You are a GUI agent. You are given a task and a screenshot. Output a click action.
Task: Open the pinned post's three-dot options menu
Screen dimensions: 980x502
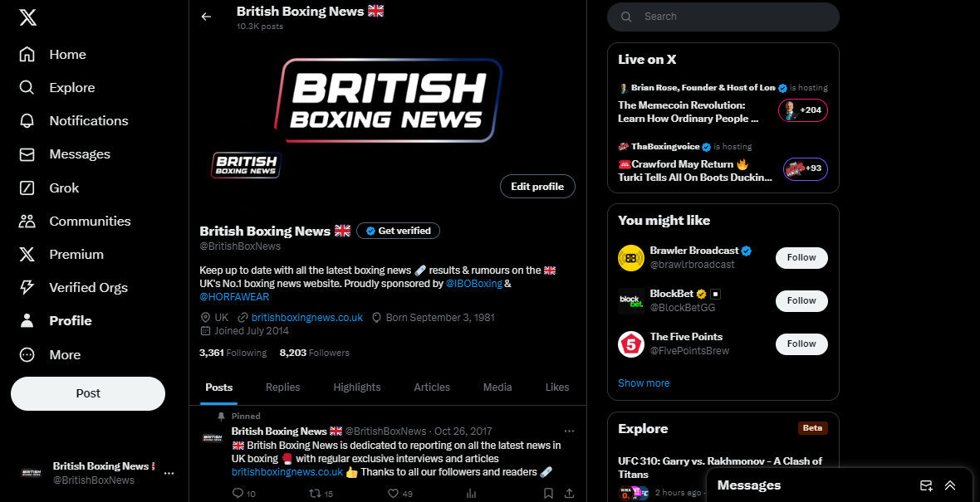pyautogui.click(x=569, y=431)
